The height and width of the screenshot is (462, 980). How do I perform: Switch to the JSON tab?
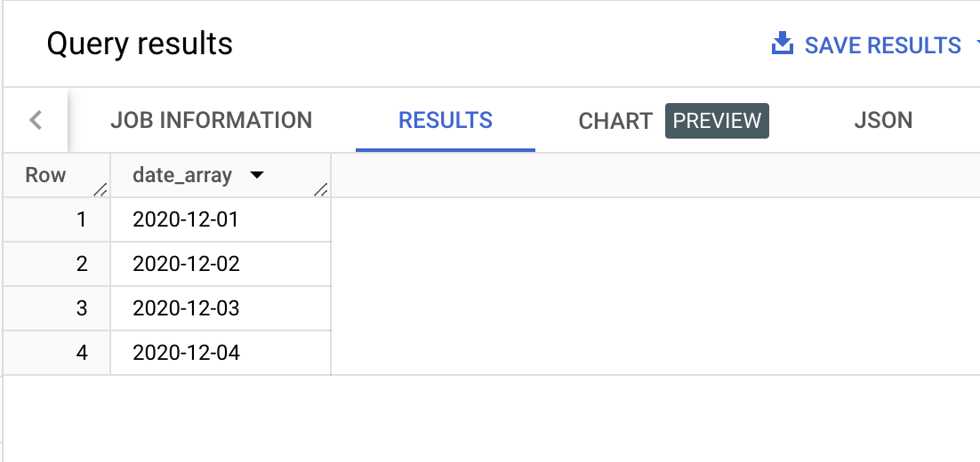[883, 120]
